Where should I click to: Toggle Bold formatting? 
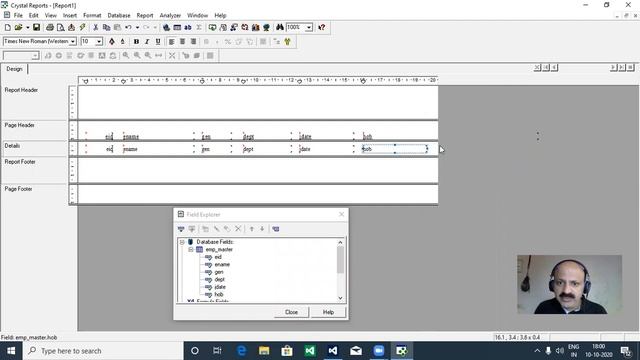(x=136, y=42)
